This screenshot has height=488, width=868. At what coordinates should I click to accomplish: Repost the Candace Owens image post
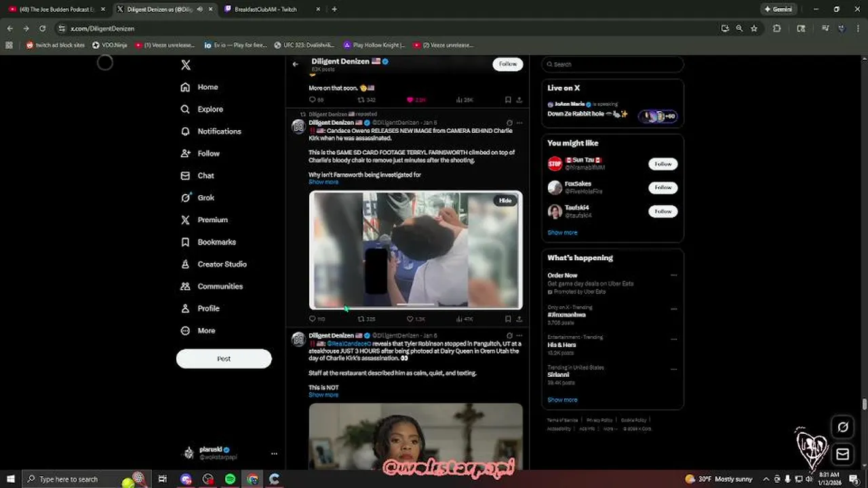point(361,319)
